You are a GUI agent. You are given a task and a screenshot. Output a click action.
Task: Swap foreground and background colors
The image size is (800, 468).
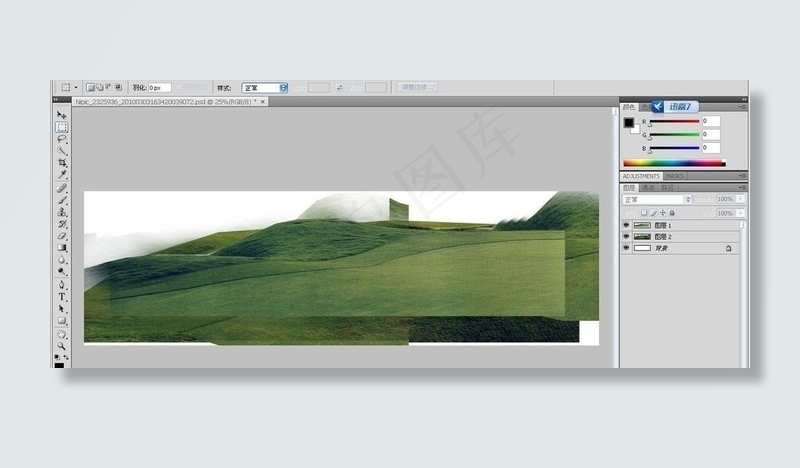click(66, 357)
